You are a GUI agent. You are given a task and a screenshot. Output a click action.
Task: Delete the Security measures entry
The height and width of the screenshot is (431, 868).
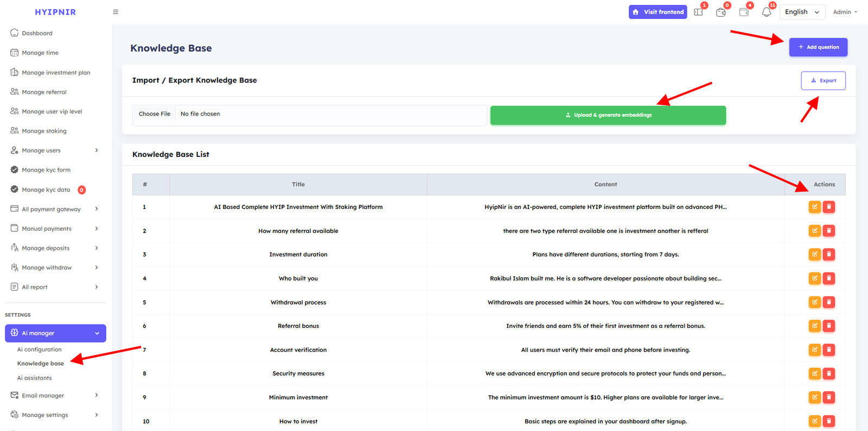(829, 373)
